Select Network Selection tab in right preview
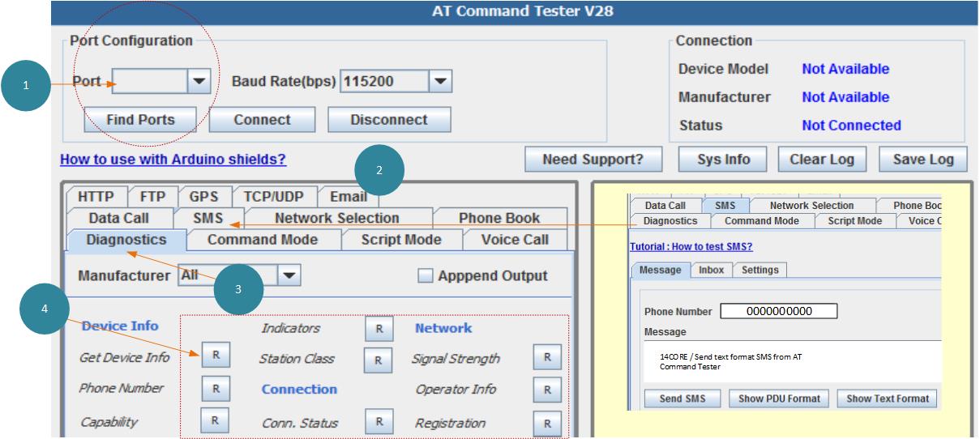Image resolution: width=980 pixels, height=439 pixels. (812, 206)
